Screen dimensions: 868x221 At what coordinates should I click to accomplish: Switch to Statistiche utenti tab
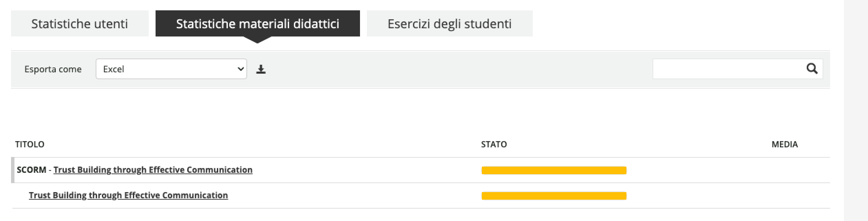tap(80, 23)
